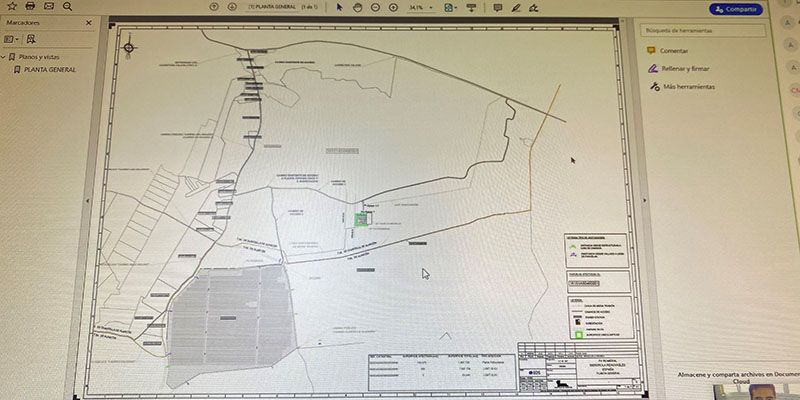Image resolution: width=800 pixels, height=400 pixels.
Task: Select the Hand pan tool
Action: tap(357, 6)
